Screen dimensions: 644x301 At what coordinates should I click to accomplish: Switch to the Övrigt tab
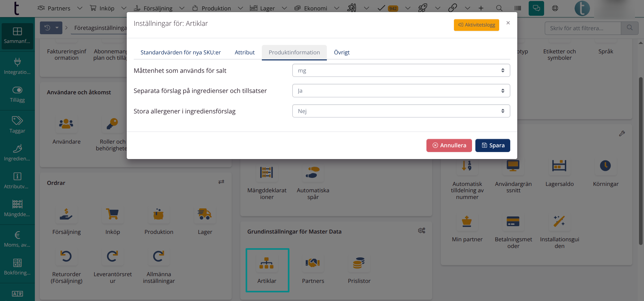coord(342,52)
